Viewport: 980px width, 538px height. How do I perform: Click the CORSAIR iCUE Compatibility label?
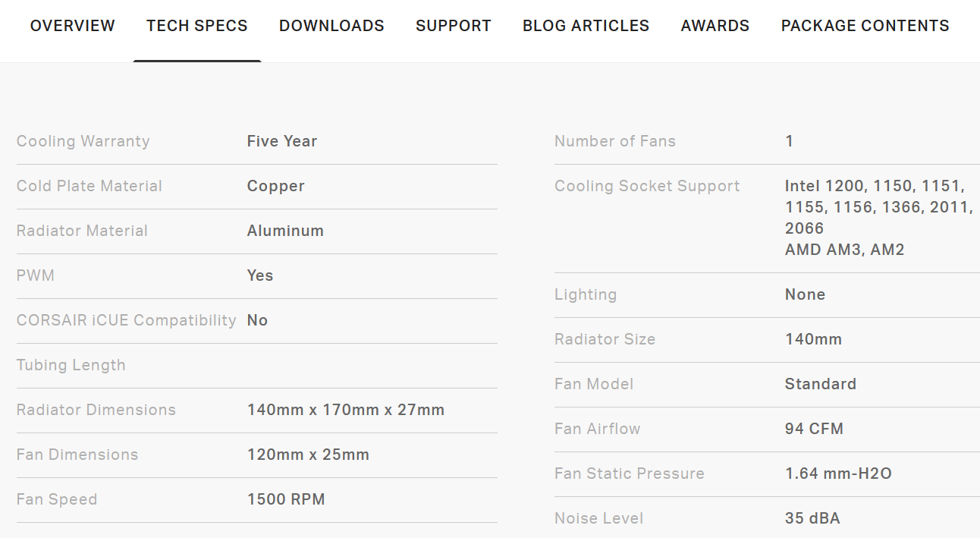127,320
